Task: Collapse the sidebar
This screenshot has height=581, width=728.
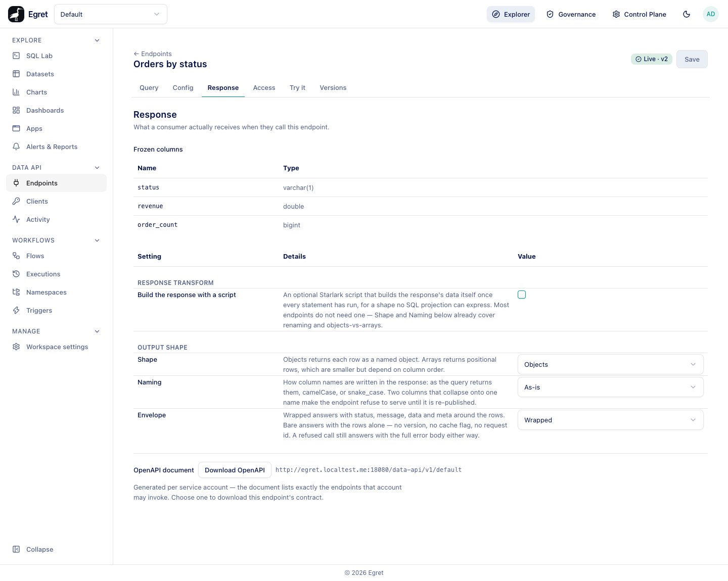Action: pyautogui.click(x=56, y=549)
